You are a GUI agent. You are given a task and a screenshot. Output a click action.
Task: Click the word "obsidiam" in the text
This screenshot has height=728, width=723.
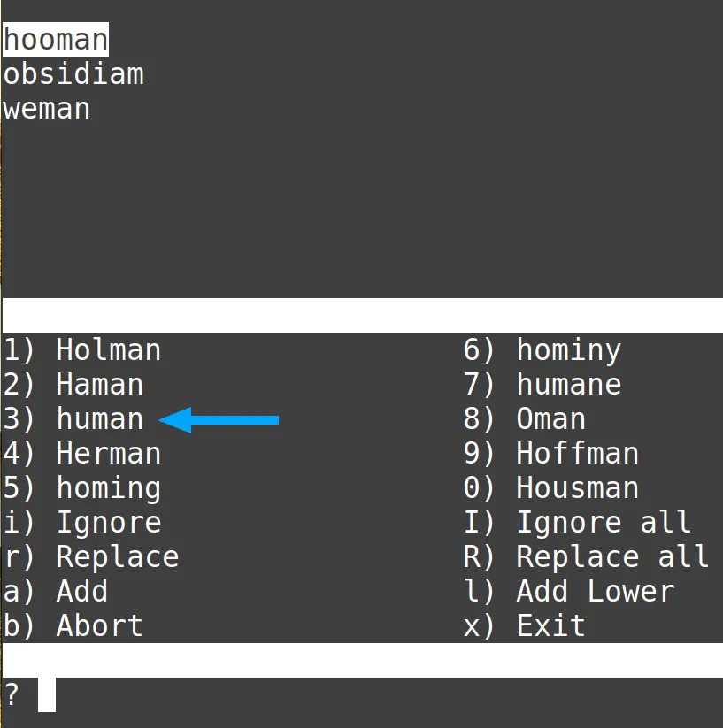click(x=73, y=74)
